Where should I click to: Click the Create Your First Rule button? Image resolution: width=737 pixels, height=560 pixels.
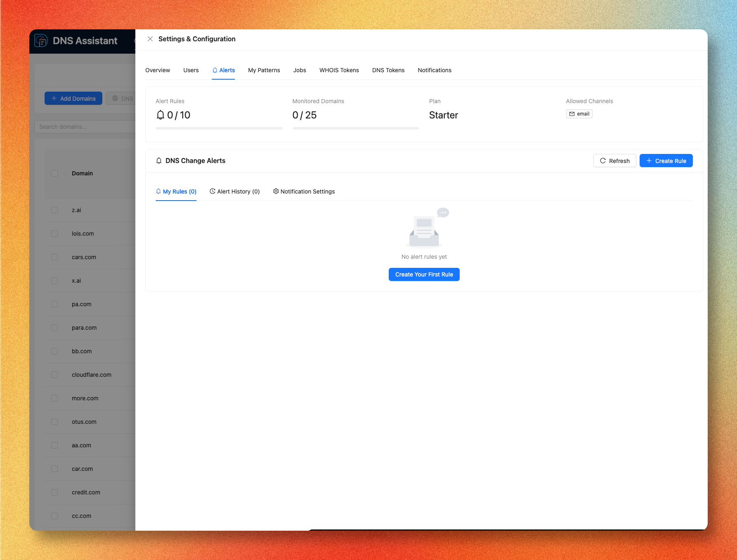click(424, 274)
